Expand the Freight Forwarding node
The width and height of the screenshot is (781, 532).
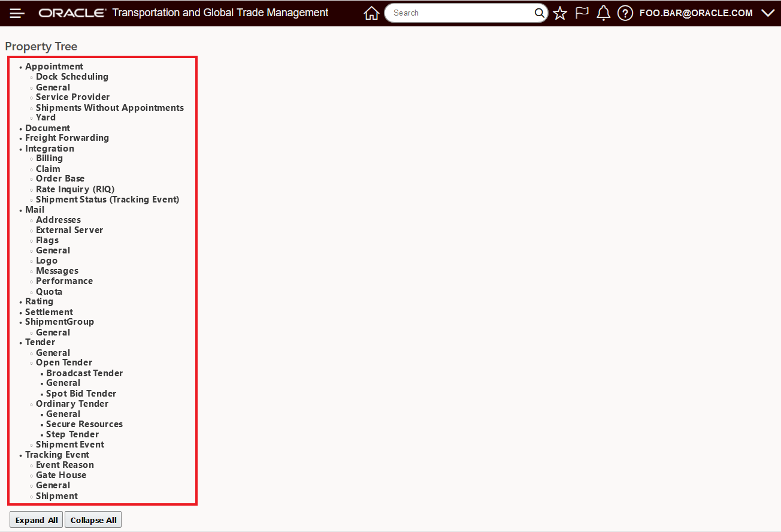(67, 138)
